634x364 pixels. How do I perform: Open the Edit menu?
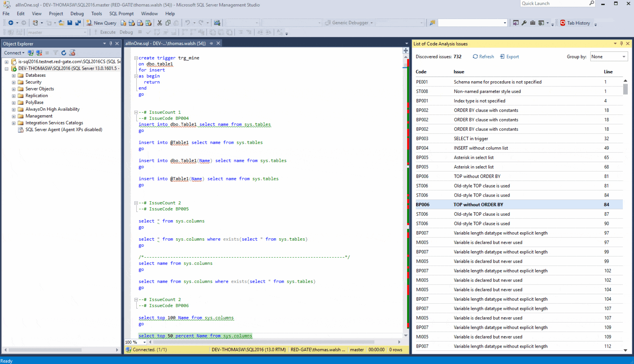pos(21,14)
